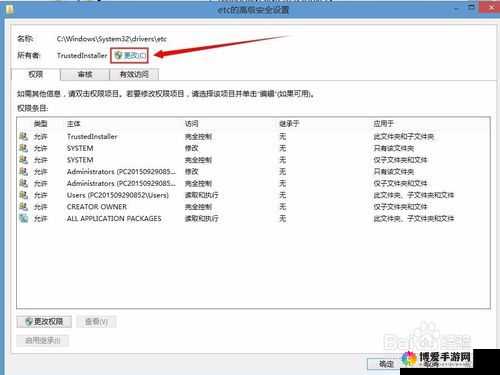The image size is (500, 375).
Task: Sort by the 访问 column header
Action: click(x=192, y=124)
